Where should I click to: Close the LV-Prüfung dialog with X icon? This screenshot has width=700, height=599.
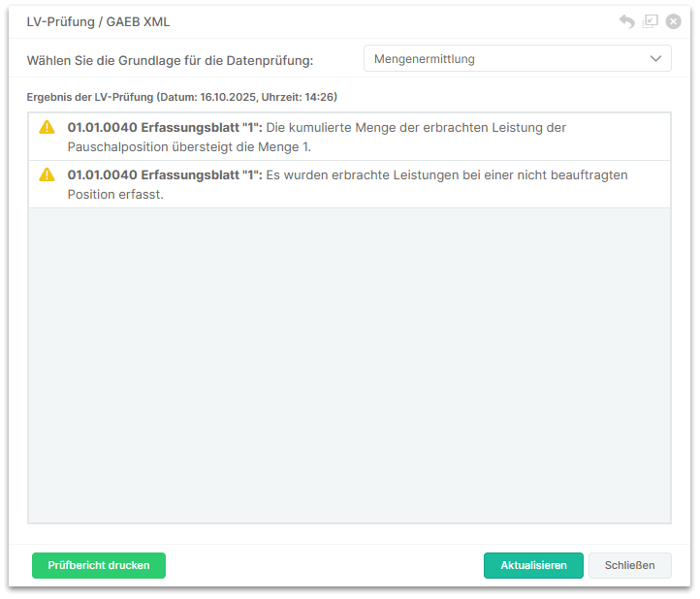click(x=673, y=21)
